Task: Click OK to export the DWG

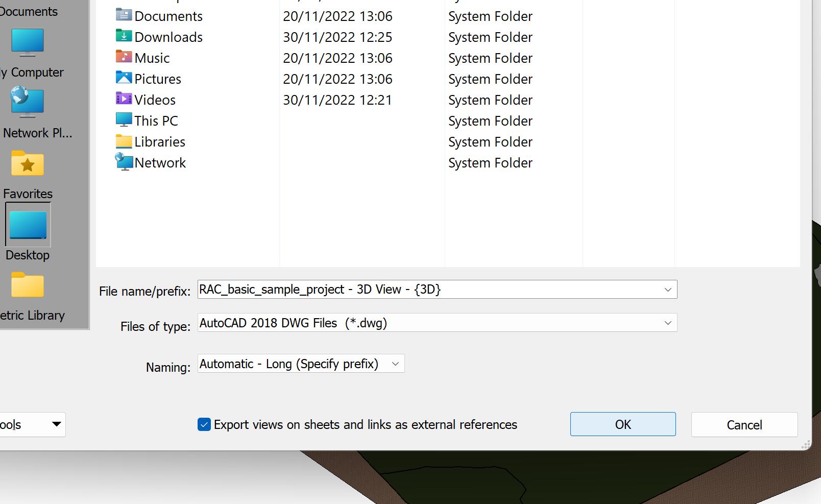Action: click(x=623, y=424)
